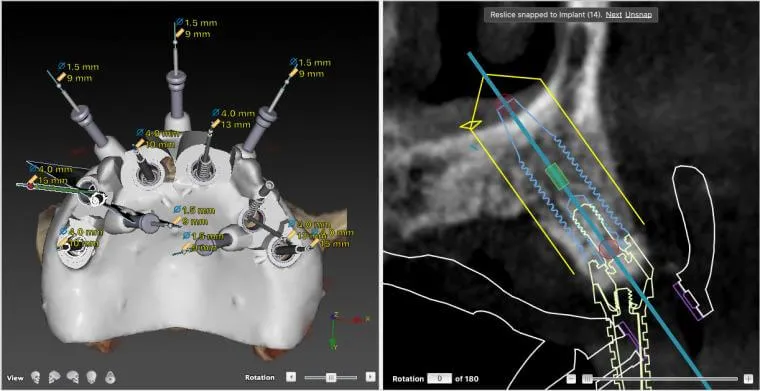Viewport: 760px width, 391px height.
Task: Click the minus button of reslice rotation
Action: [572, 378]
